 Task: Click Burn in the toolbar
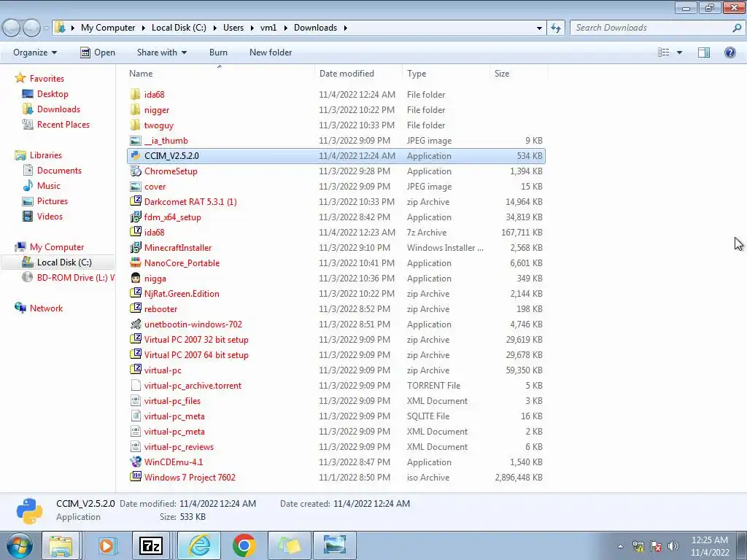coord(218,52)
